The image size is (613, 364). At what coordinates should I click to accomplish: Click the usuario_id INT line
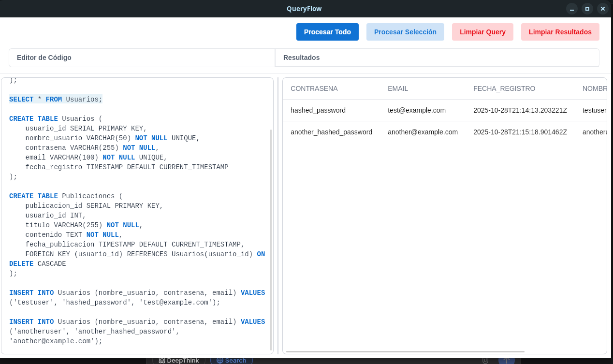[56, 215]
